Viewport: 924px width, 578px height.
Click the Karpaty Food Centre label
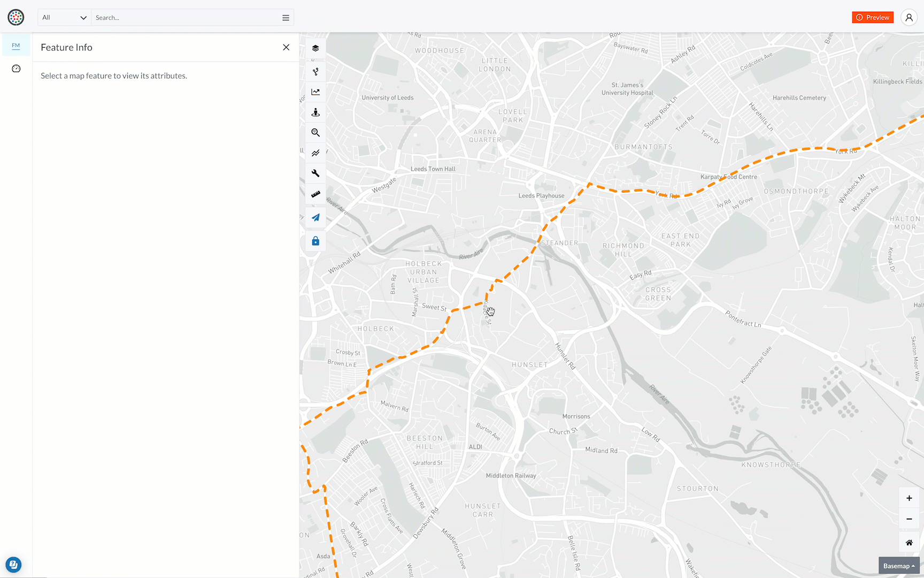pos(729,177)
